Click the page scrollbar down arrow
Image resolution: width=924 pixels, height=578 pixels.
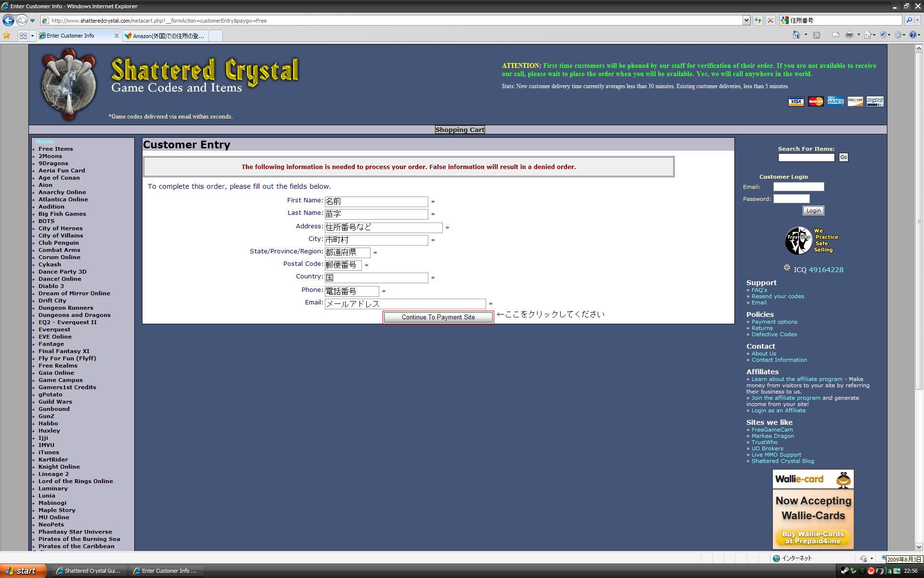(x=919, y=547)
